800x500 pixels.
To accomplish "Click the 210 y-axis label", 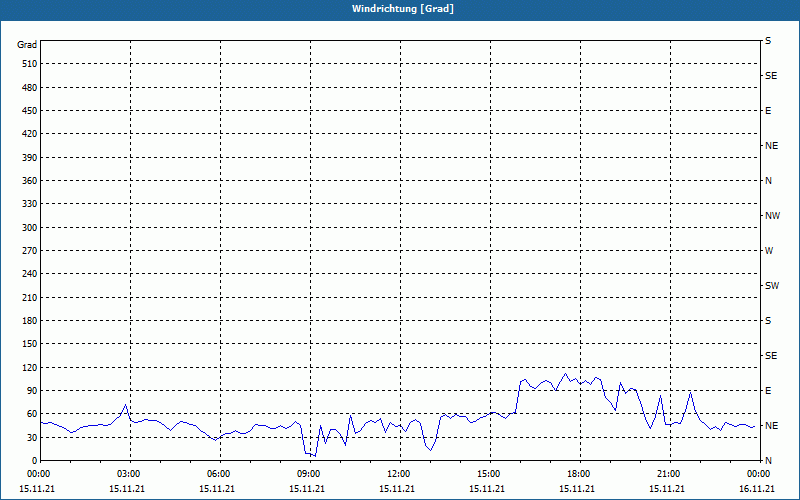I will tap(30, 297).
